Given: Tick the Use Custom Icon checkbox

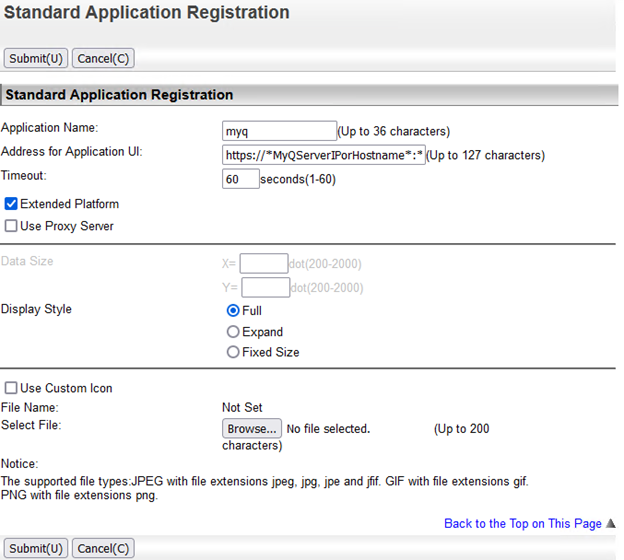Looking at the screenshot, I should [11, 388].
